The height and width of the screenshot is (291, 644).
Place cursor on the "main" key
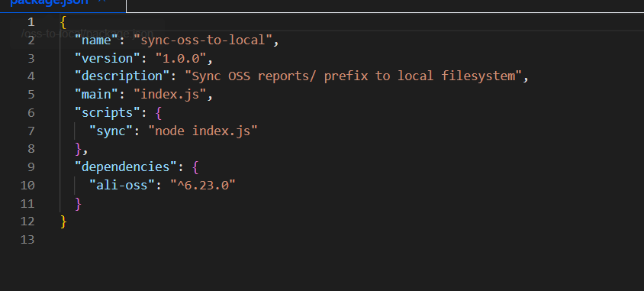[96, 95]
